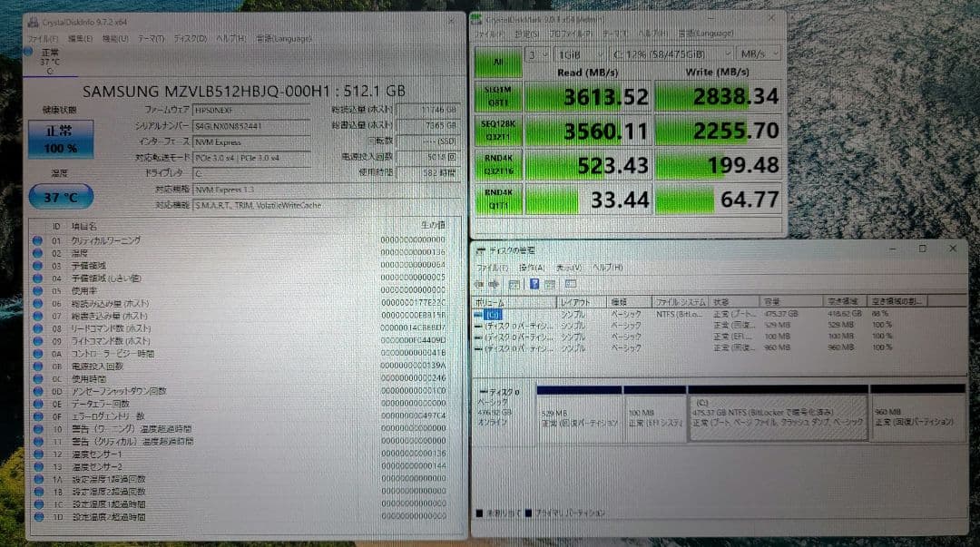Click the 正常 100% health status badge
Image resolution: width=980 pixels, height=547 pixels.
click(61, 138)
